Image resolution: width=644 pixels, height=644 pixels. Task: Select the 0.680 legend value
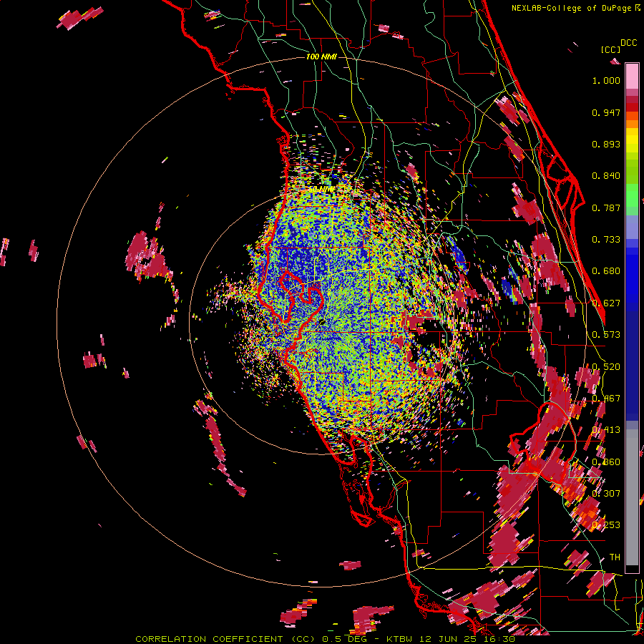click(606, 271)
